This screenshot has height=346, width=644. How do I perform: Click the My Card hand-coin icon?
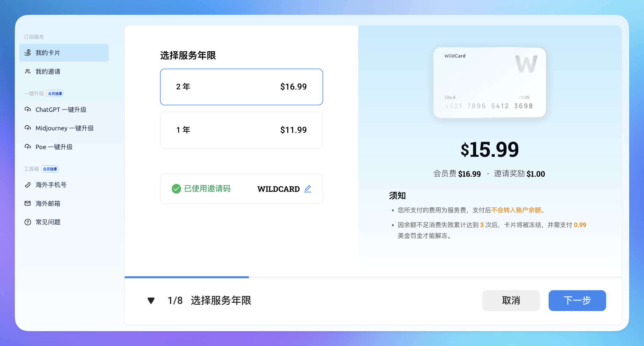pyautogui.click(x=28, y=53)
